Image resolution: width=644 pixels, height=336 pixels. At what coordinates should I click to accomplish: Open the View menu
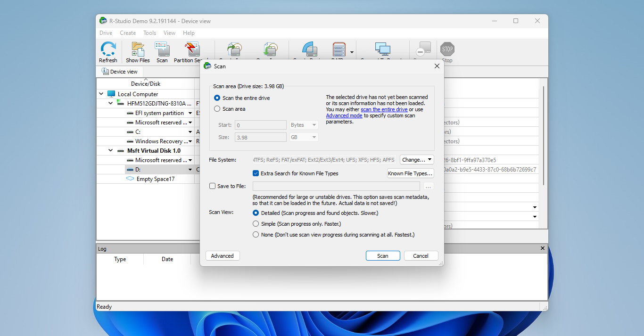pyautogui.click(x=169, y=33)
